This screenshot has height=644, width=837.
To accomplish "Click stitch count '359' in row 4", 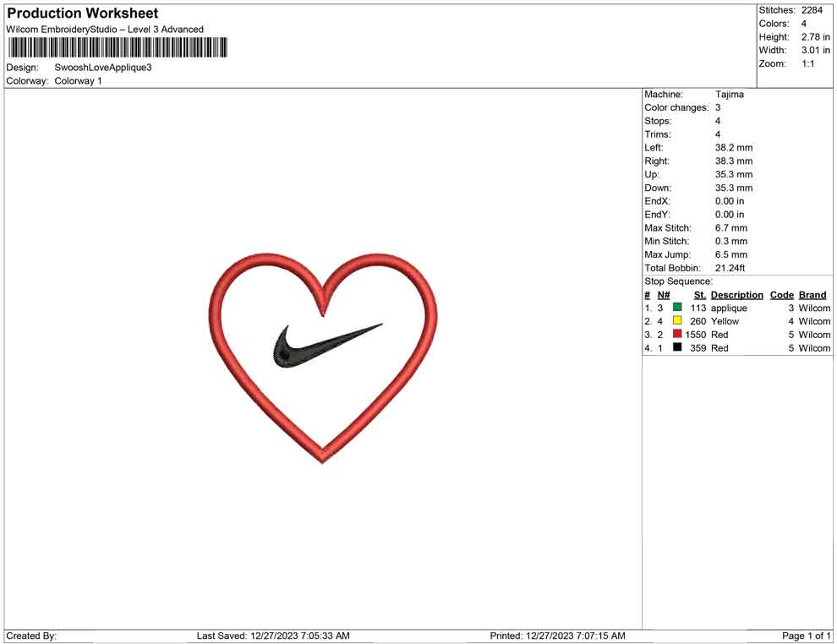I will coord(698,348).
